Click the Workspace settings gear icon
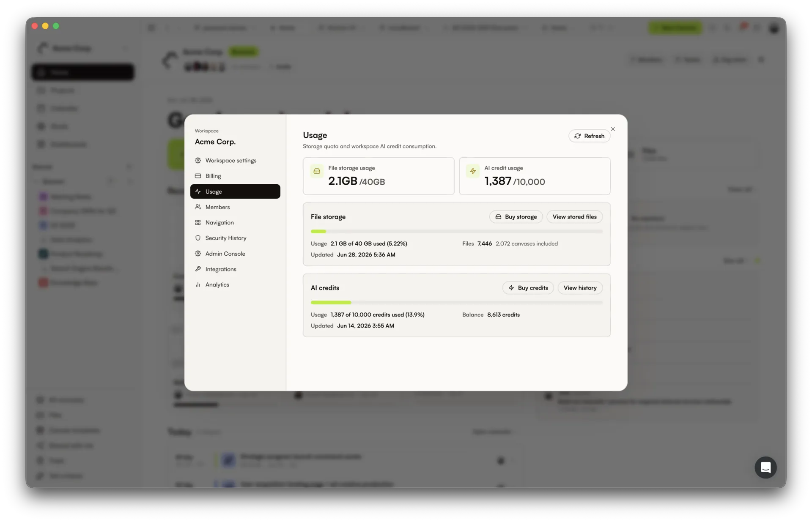The width and height of the screenshot is (812, 522). coord(198,161)
